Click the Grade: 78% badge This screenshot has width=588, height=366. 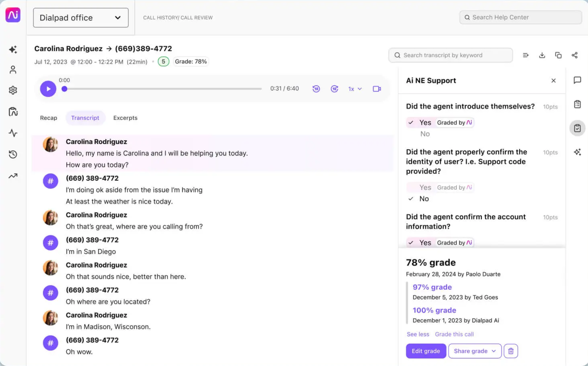tap(191, 62)
